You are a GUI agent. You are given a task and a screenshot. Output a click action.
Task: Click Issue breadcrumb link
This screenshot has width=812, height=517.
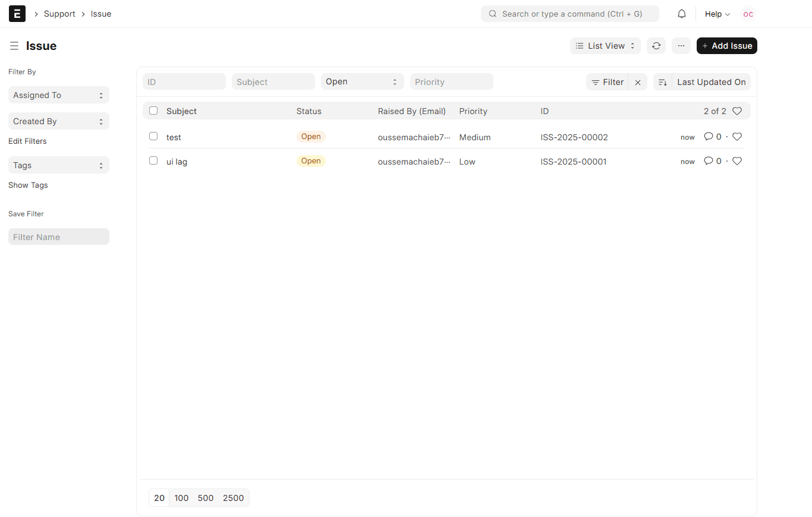coord(101,14)
